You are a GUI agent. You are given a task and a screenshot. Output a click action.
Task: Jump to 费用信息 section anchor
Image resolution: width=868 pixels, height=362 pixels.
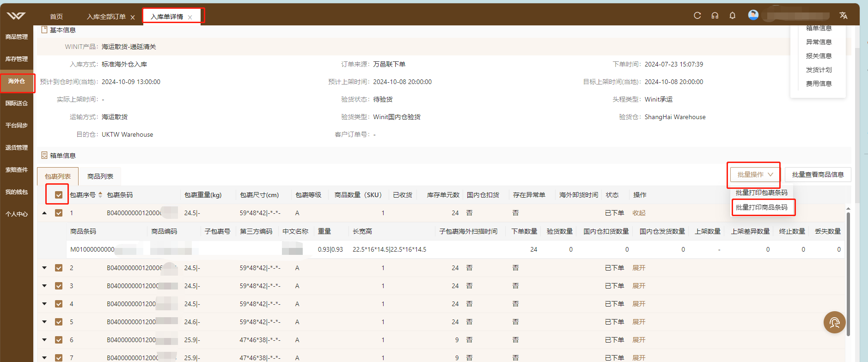(819, 84)
